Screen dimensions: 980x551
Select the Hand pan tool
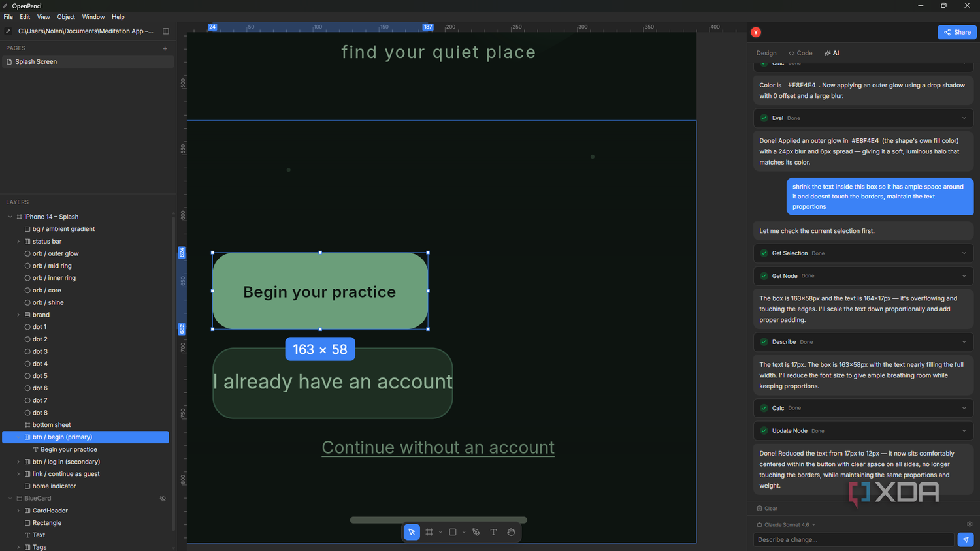[511, 532]
